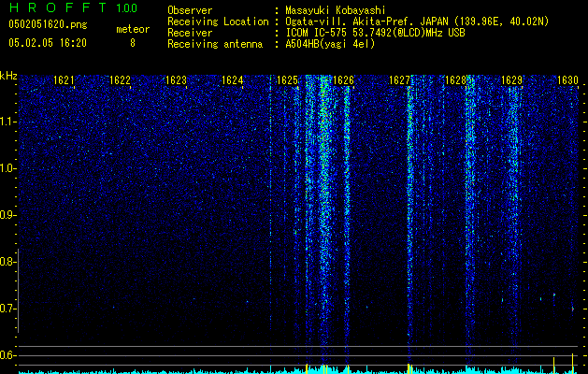The image size is (588, 374).
Task: Click the version number 1.0.0
Action: pyautogui.click(x=126, y=8)
